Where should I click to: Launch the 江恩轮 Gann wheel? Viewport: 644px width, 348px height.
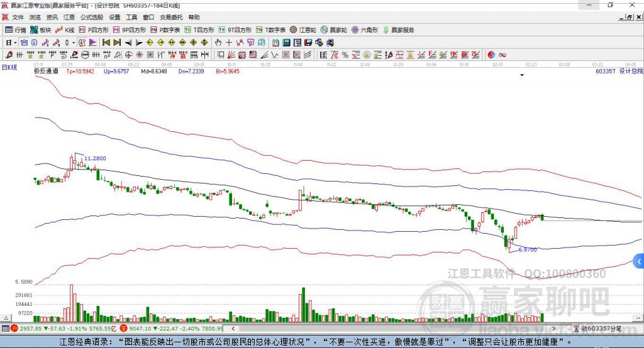pos(303,30)
